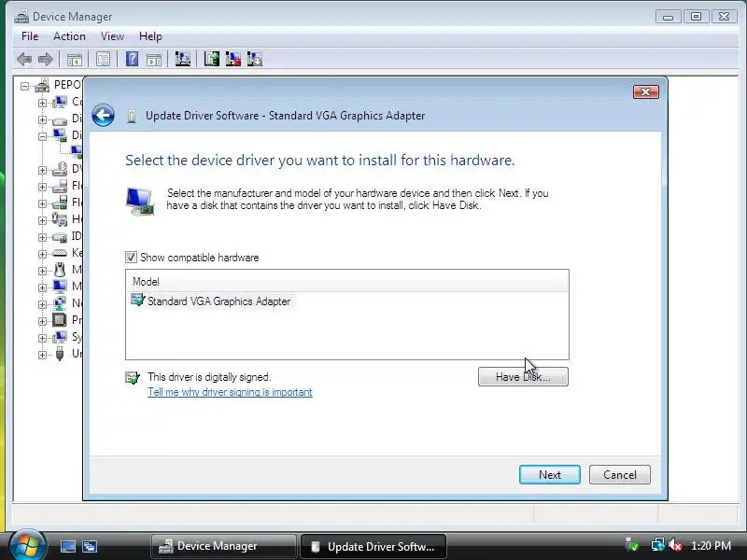
Task: Click the Update Driver Software green-arrow toolbar icon
Action: tap(212, 59)
